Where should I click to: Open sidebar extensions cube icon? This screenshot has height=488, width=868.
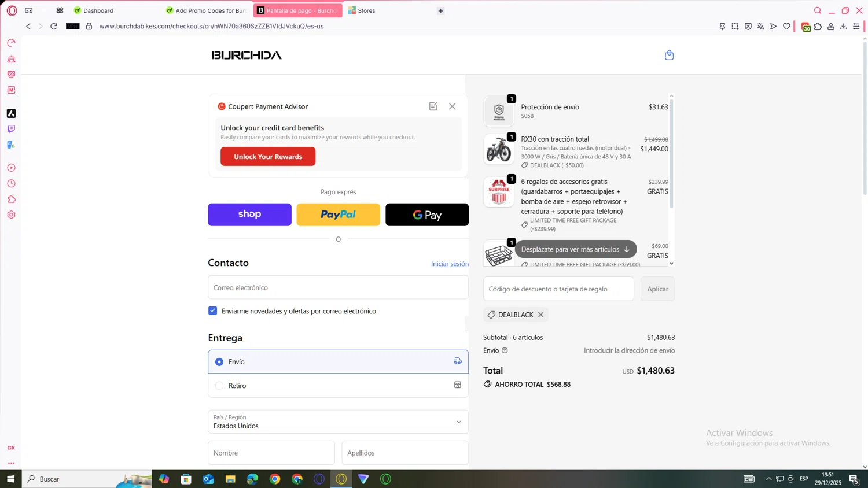[11, 199]
